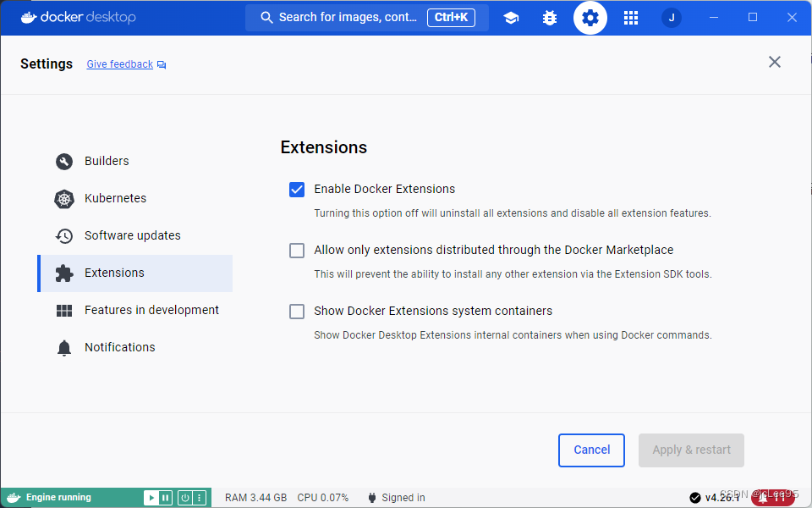Open the red notifications badge
Image resolution: width=812 pixels, height=508 pixels.
point(772,498)
